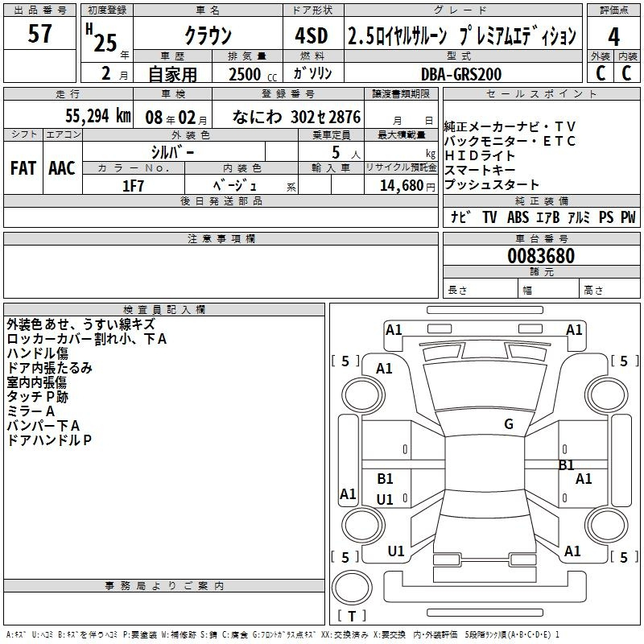Image resolution: width=644 pixels, height=644 pixels.
Task: Click the アルミ equipment label
Action: click(x=579, y=217)
